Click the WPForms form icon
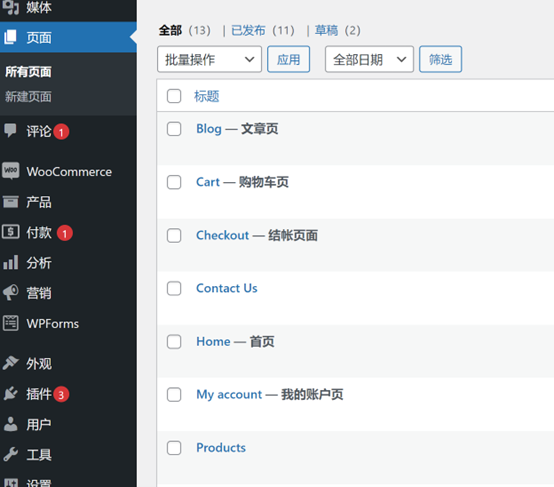 tap(11, 323)
